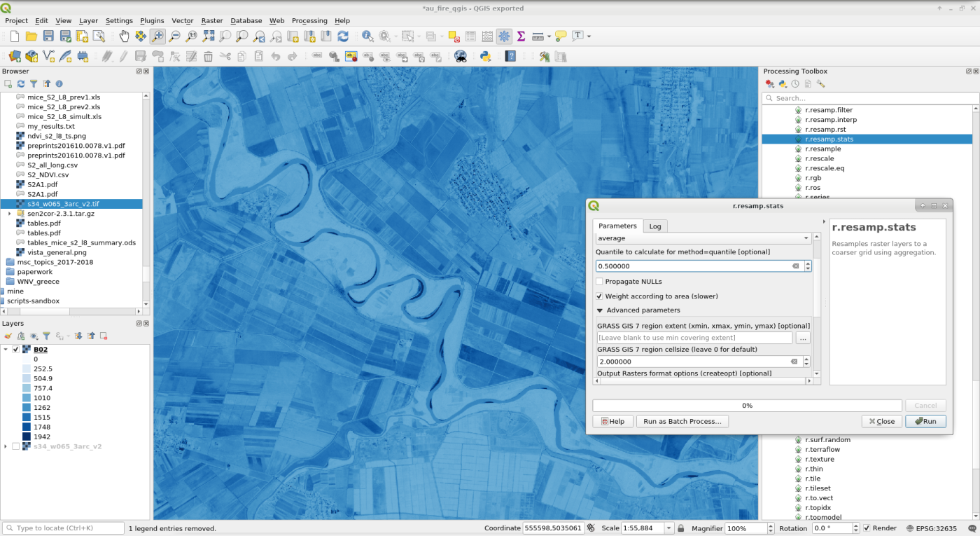980x536 pixels.
Task: Click the Zoom Full extent icon
Action: [x=209, y=36]
